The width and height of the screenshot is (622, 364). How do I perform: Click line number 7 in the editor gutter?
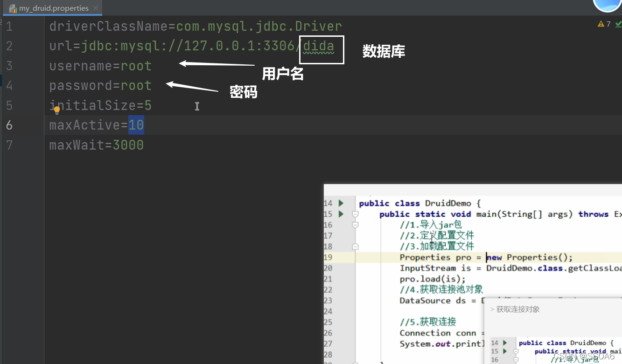[x=9, y=145]
